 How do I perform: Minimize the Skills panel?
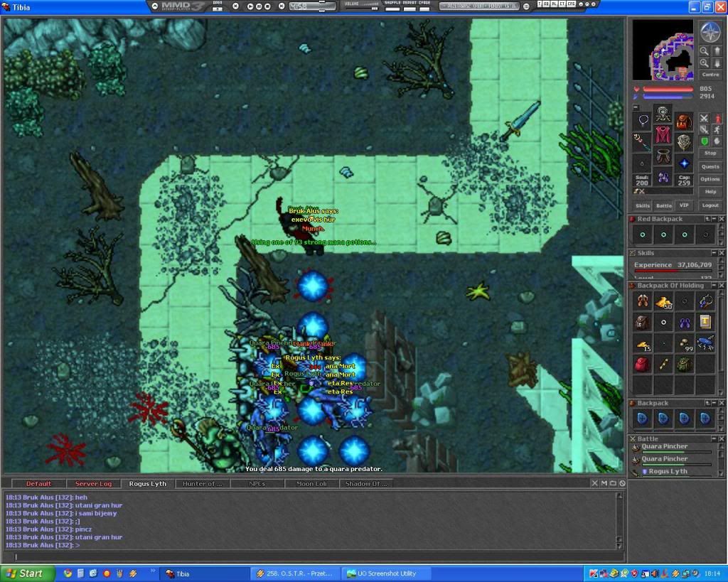point(714,253)
